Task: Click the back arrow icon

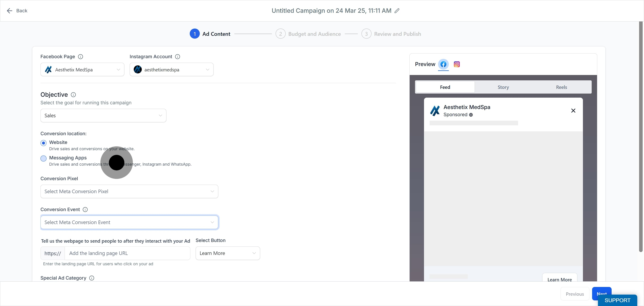Action: coord(9,11)
